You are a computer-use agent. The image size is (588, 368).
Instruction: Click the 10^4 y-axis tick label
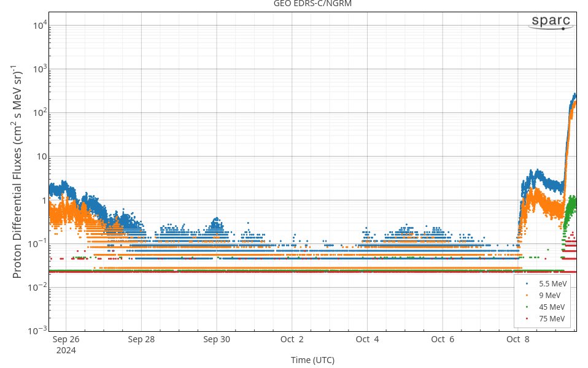click(40, 25)
